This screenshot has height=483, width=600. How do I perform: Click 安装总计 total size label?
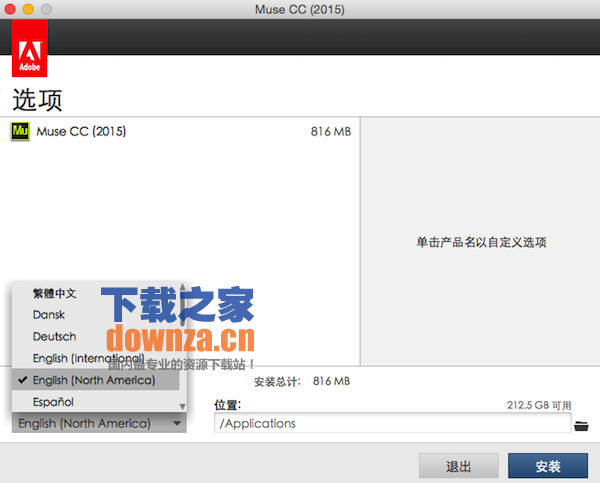click(277, 382)
